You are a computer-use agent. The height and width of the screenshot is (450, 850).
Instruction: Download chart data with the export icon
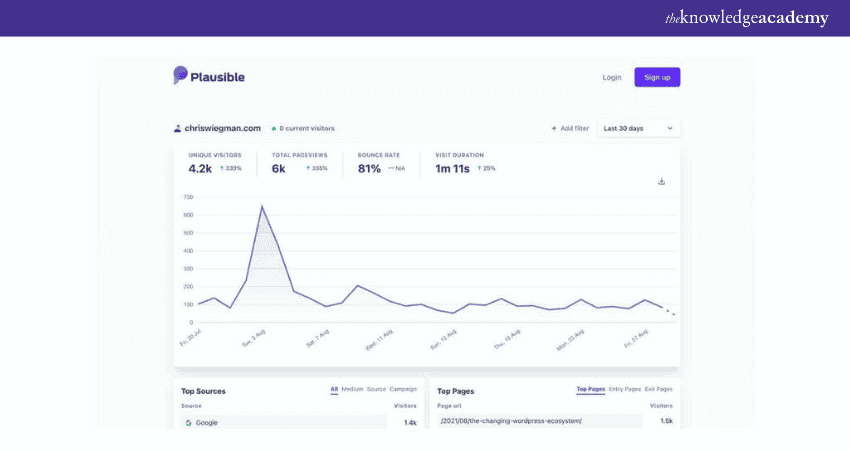tap(661, 181)
